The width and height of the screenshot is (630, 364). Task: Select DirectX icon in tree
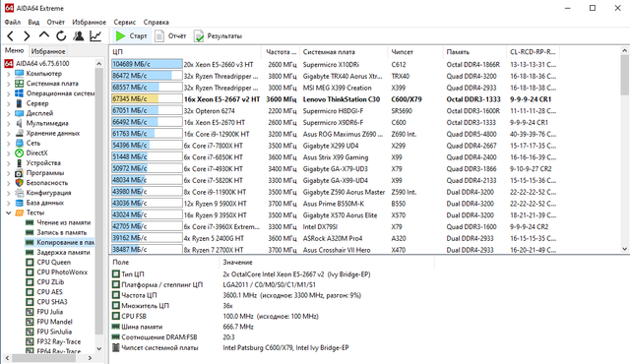point(20,152)
